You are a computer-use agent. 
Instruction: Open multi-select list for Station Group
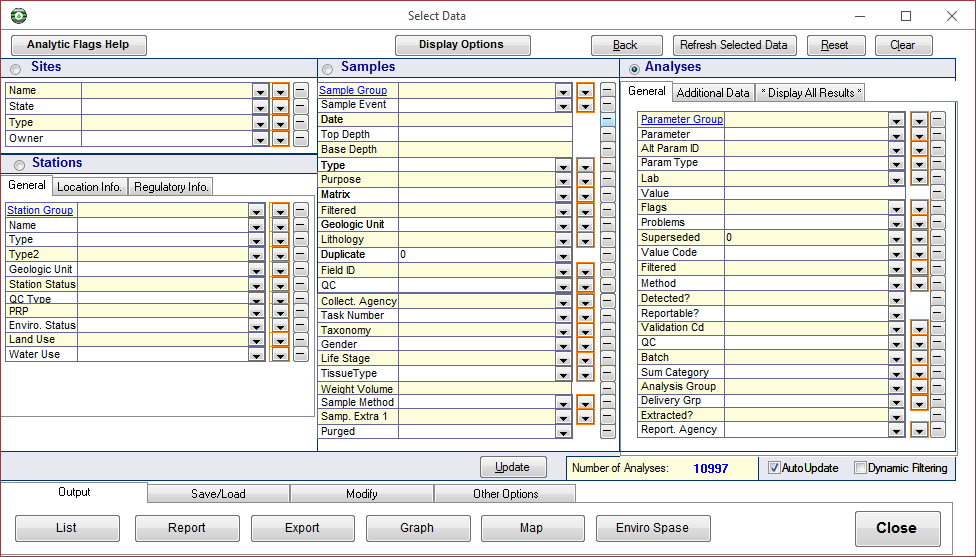[280, 211]
